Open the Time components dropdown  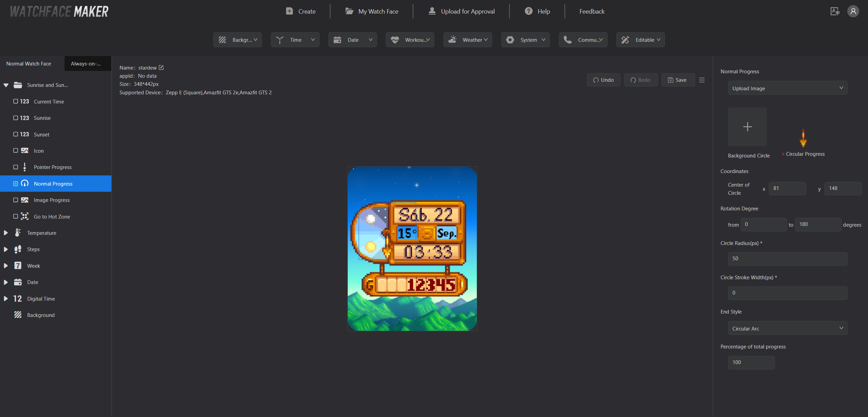[295, 40]
